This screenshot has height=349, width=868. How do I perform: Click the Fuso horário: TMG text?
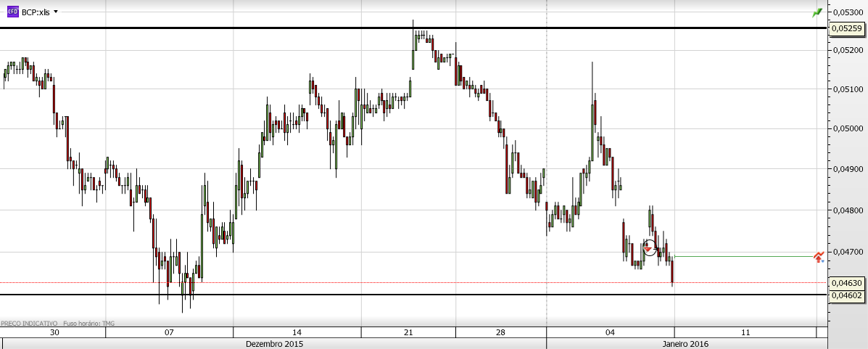tap(89, 323)
